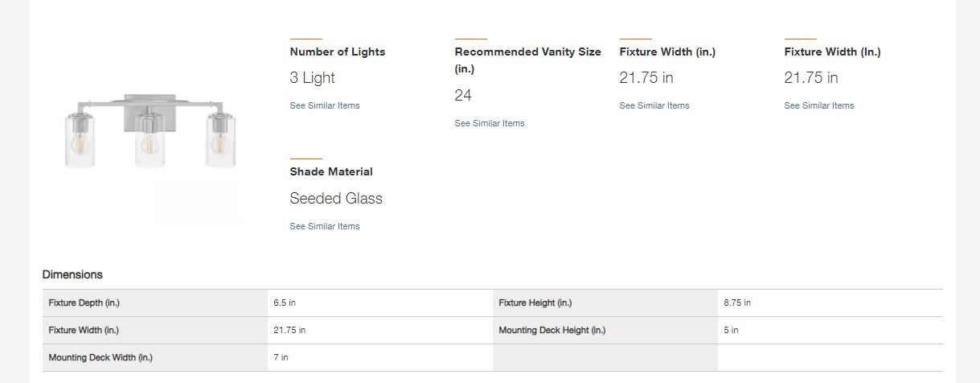The image size is (980, 383).
Task: Select the Number of Lights heading
Action: tap(338, 51)
